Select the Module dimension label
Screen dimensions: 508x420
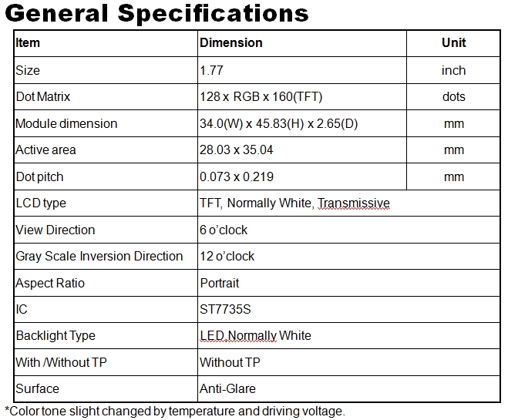(x=66, y=123)
